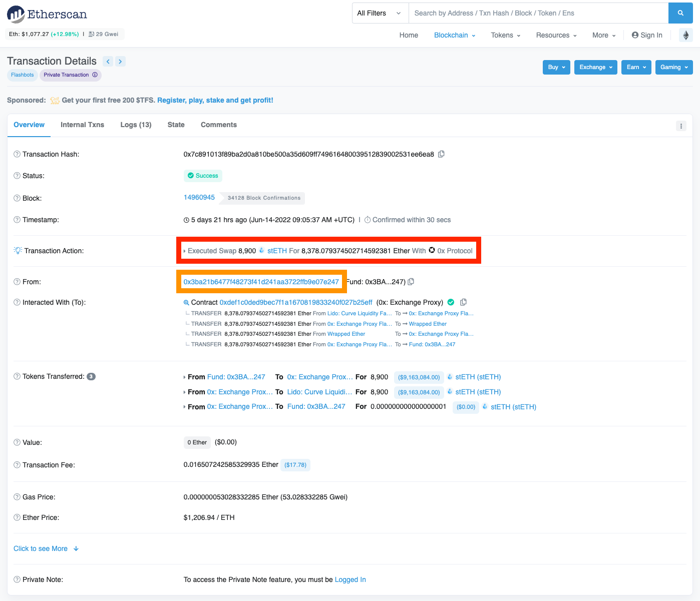Click the $17.78 transaction fee badge

pyautogui.click(x=295, y=465)
